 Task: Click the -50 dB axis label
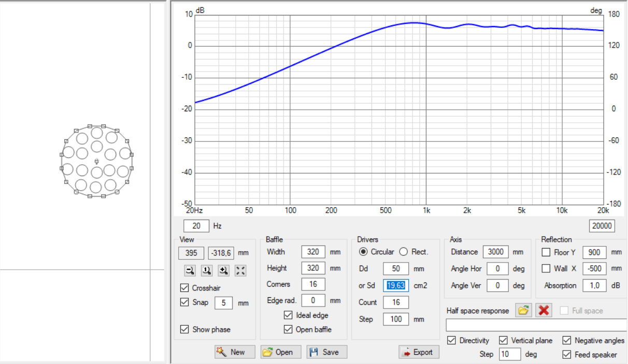(187, 205)
